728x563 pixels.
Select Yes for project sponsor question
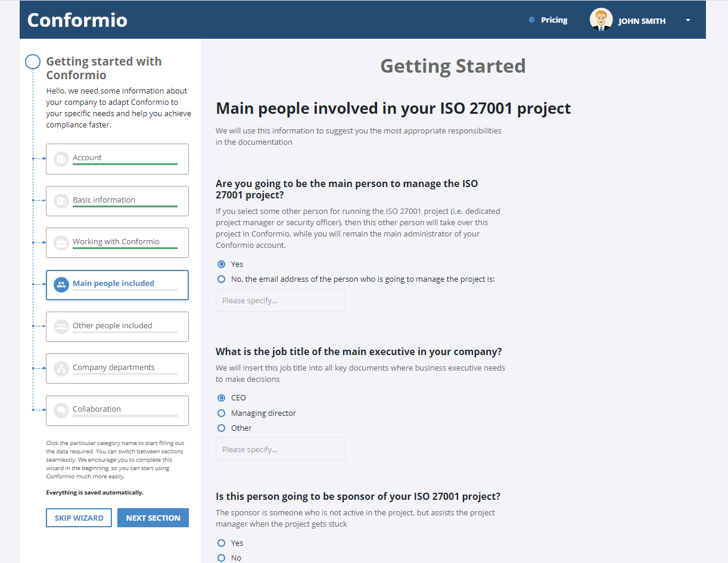222,543
